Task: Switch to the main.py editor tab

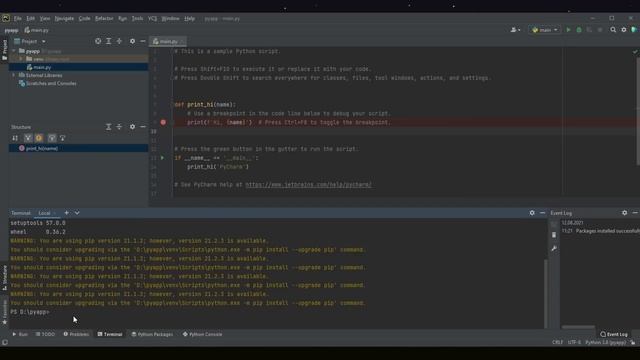Action: 168,41
